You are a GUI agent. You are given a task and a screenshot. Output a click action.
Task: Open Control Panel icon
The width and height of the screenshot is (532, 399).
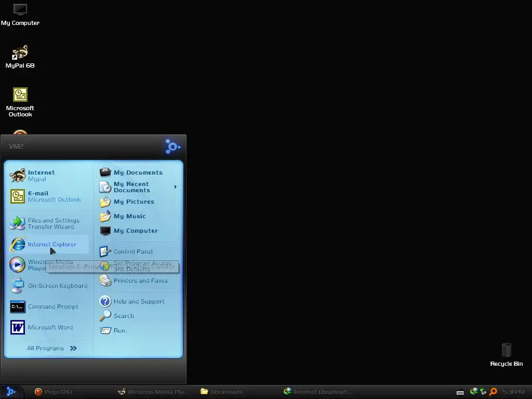point(105,251)
